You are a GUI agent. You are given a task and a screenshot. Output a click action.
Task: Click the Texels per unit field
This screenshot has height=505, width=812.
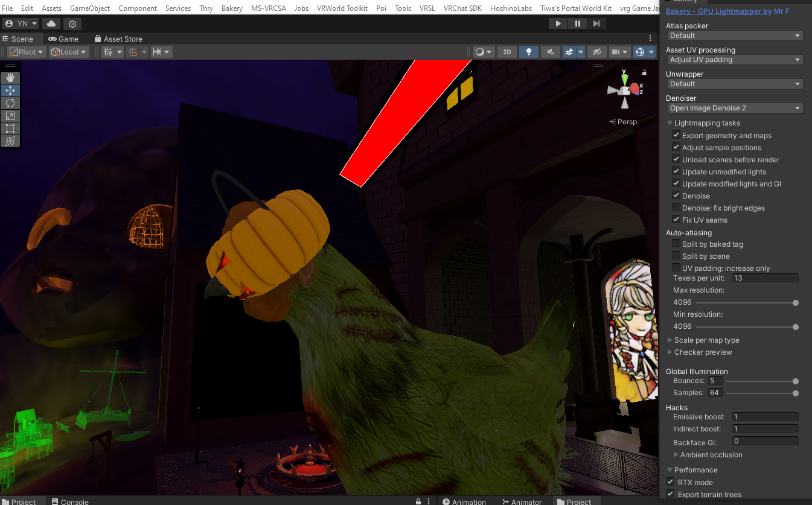point(765,278)
